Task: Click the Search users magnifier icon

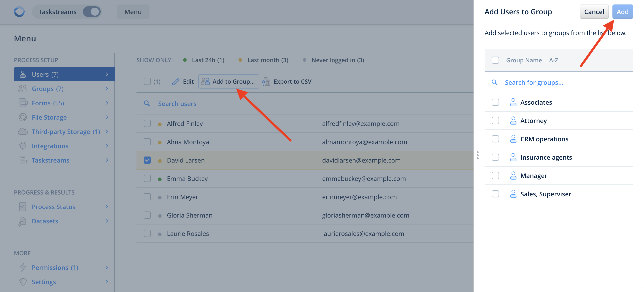Action: click(x=147, y=104)
